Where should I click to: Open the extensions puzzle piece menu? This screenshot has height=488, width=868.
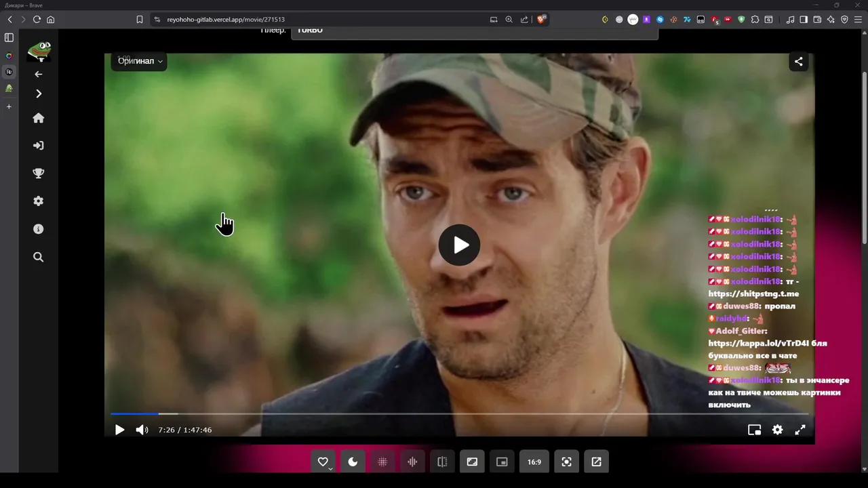[755, 20]
